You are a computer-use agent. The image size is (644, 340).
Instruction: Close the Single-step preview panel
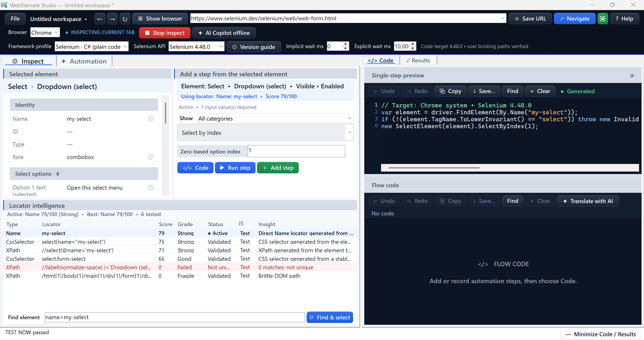pyautogui.click(x=632, y=76)
